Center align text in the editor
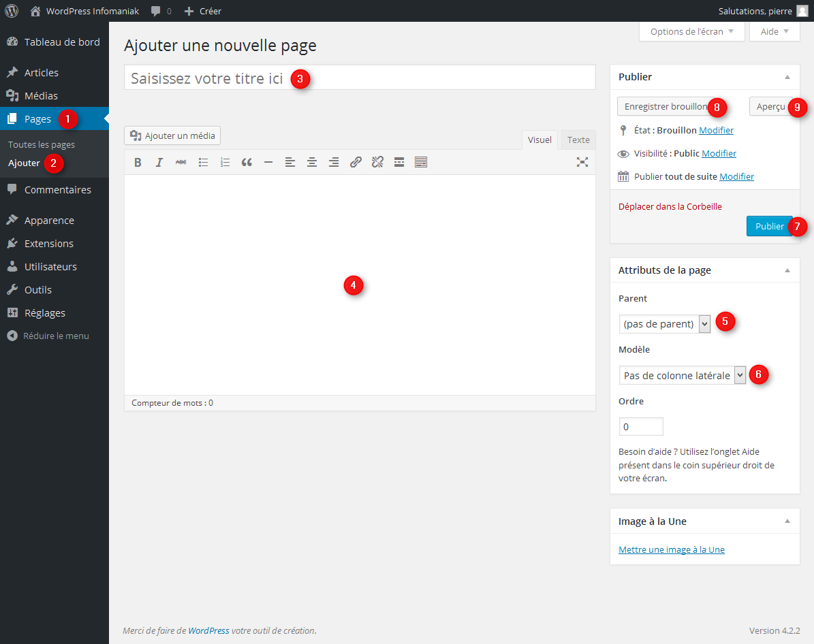 [x=312, y=162]
